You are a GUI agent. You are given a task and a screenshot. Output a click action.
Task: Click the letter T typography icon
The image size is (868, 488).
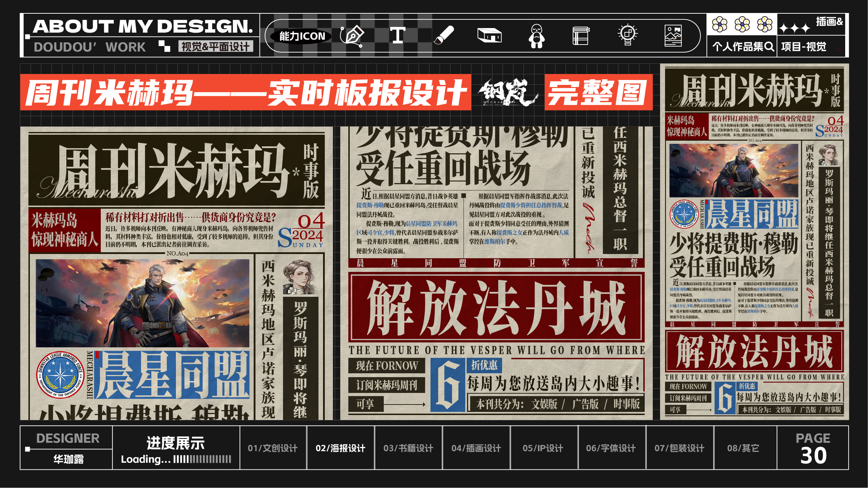tap(397, 35)
